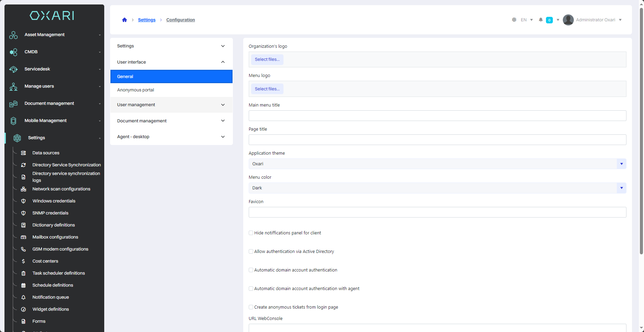644x332 pixels.
Task: Enable Hide notifications panel for client
Action: (251, 233)
